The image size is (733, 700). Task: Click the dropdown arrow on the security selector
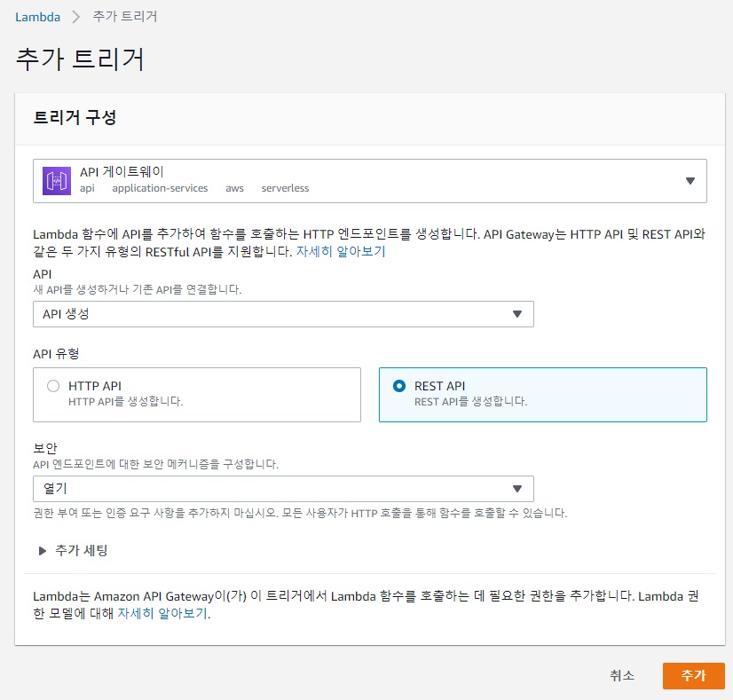coord(520,488)
